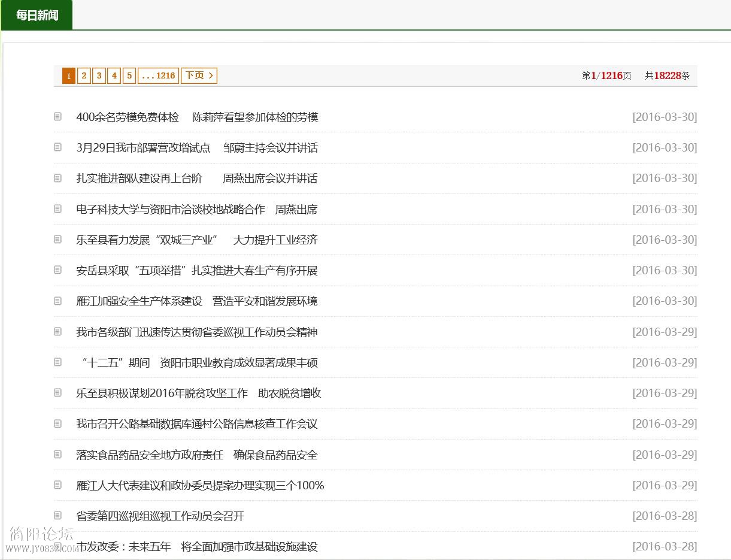Click document icon beside 我市各级部门迅速传达
The image size is (731, 560).
57,331
